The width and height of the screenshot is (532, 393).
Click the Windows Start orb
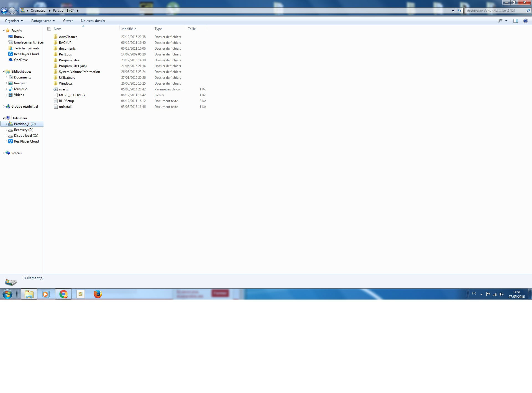(7, 294)
